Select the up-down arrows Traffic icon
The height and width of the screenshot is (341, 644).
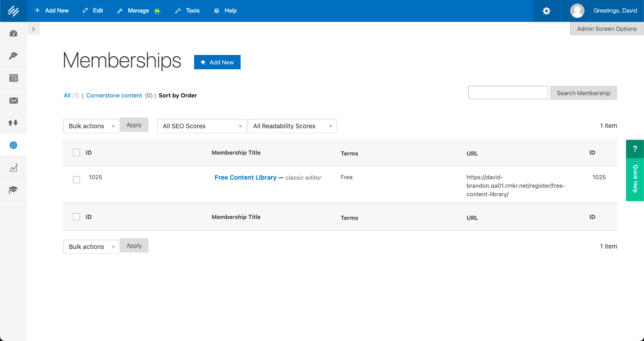point(13,122)
